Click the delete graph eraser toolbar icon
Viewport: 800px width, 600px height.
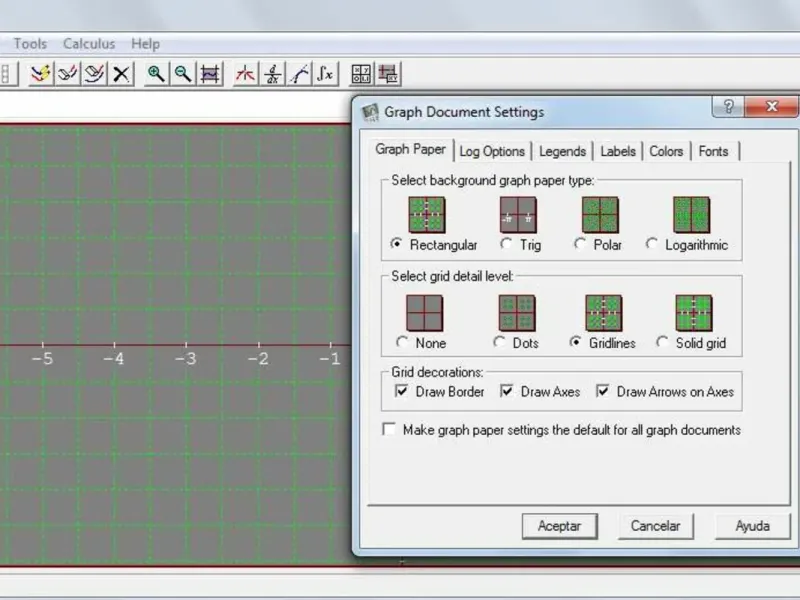94,74
